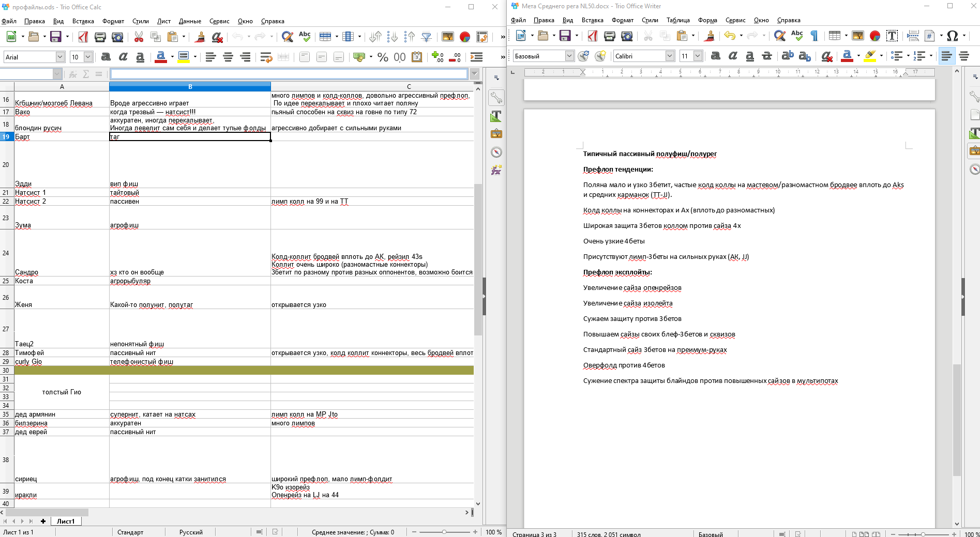Clear direct formatting in Writer

(x=826, y=56)
